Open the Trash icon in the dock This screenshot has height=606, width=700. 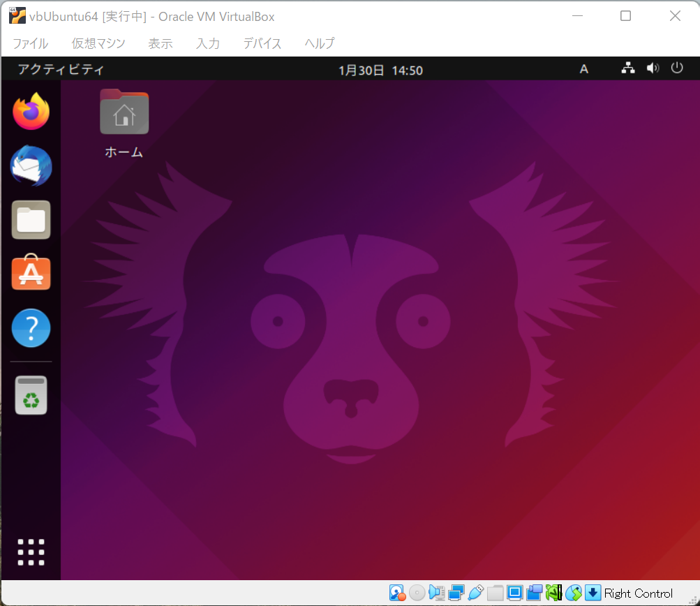(x=31, y=395)
